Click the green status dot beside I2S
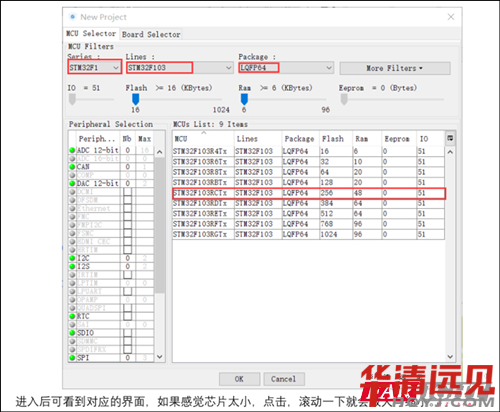500x412 pixels. [x=72, y=266]
